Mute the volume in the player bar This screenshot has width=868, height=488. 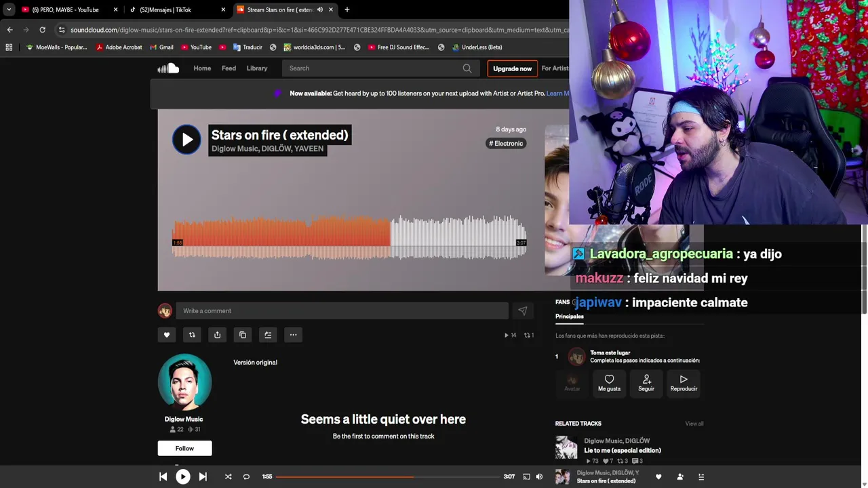539,476
